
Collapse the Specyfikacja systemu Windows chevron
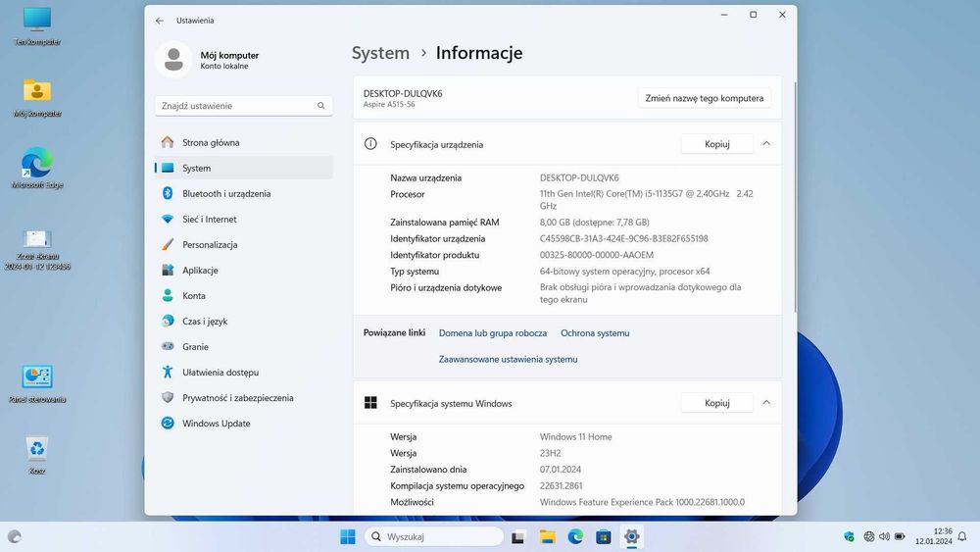[x=766, y=403]
